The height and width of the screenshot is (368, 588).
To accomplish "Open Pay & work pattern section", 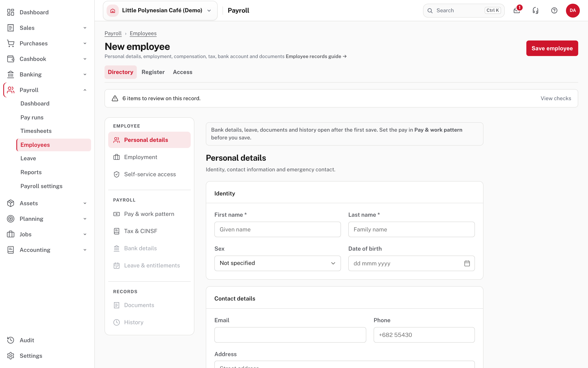I will tap(149, 214).
